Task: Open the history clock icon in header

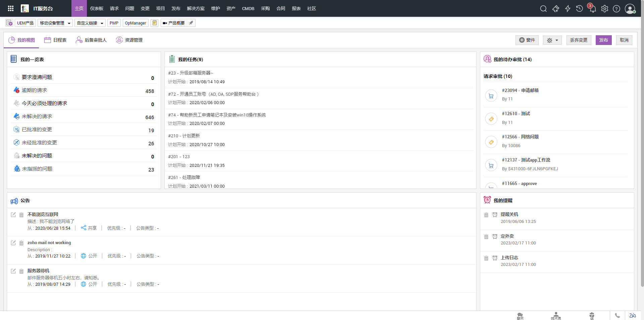Action: pos(579,9)
